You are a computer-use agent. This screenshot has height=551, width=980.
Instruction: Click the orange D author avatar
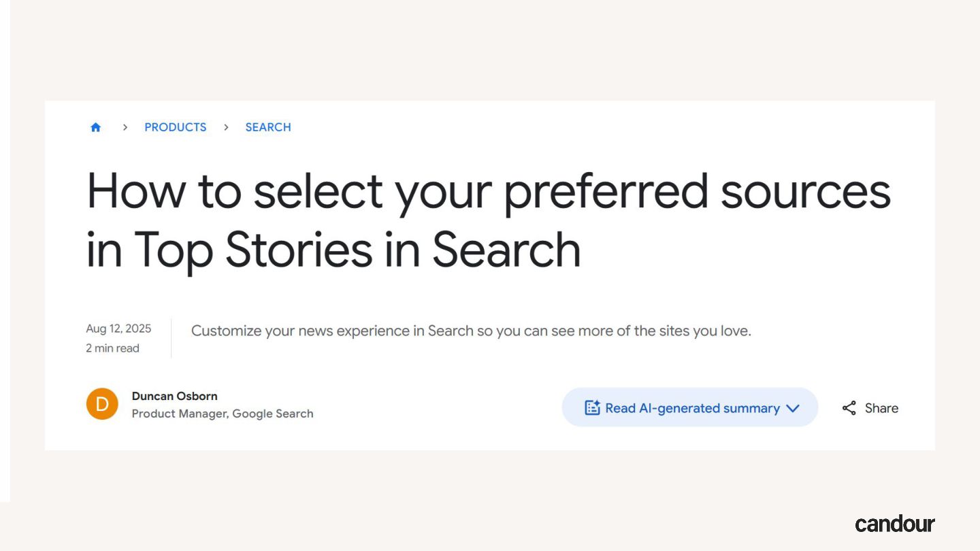[x=102, y=404]
